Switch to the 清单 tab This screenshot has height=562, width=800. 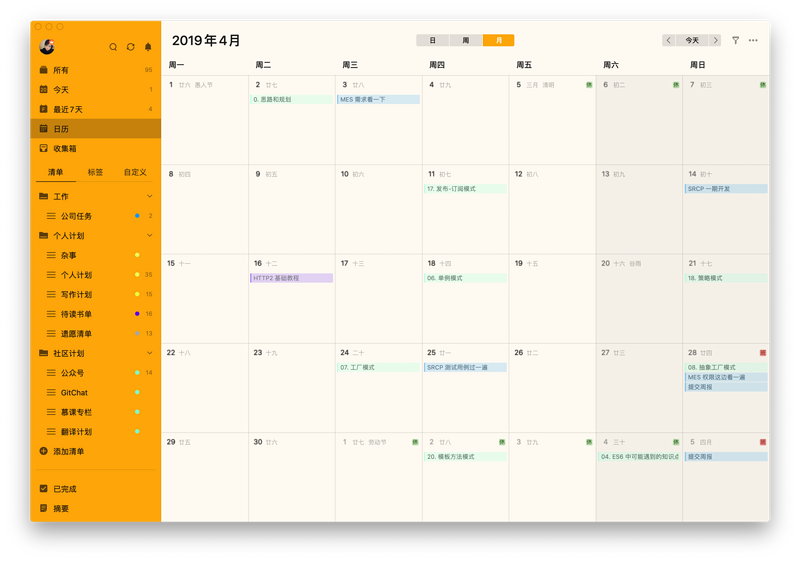tap(56, 172)
